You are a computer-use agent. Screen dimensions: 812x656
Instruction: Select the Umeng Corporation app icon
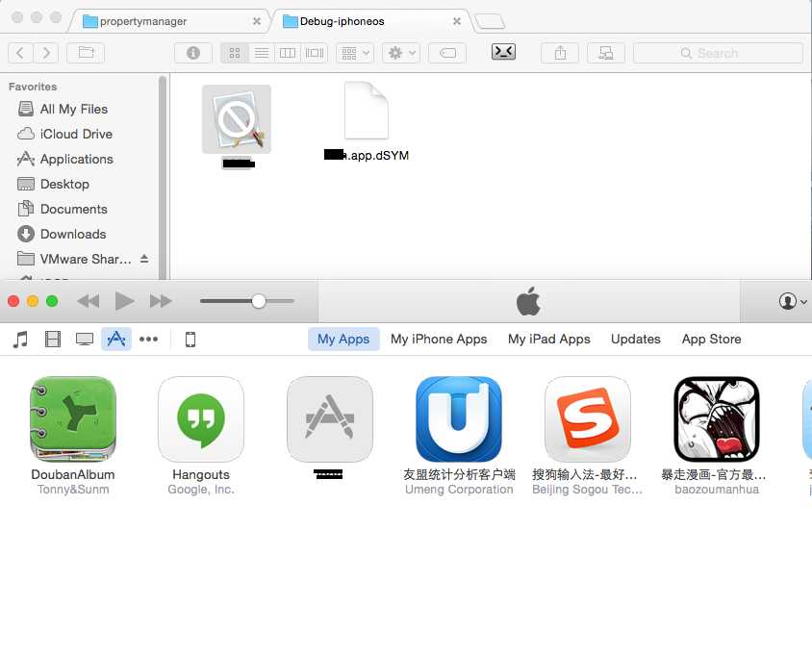(x=459, y=418)
